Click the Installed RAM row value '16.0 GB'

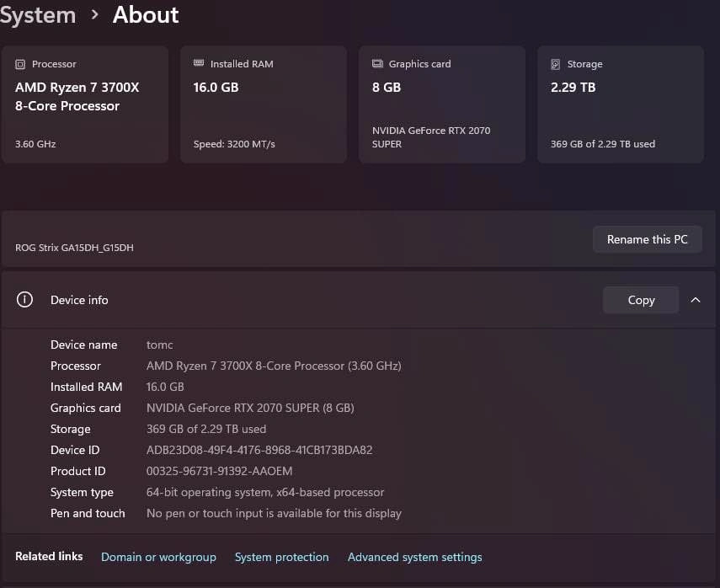[x=165, y=387]
